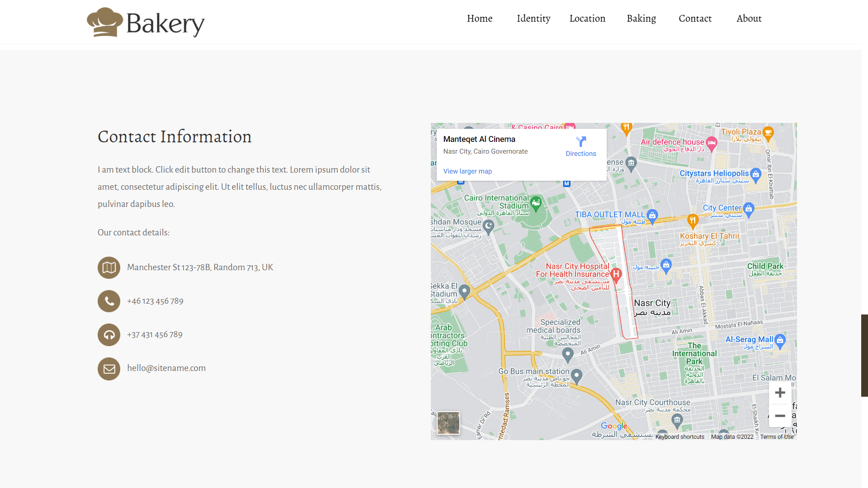Open the Identity menu item

pyautogui.click(x=533, y=19)
